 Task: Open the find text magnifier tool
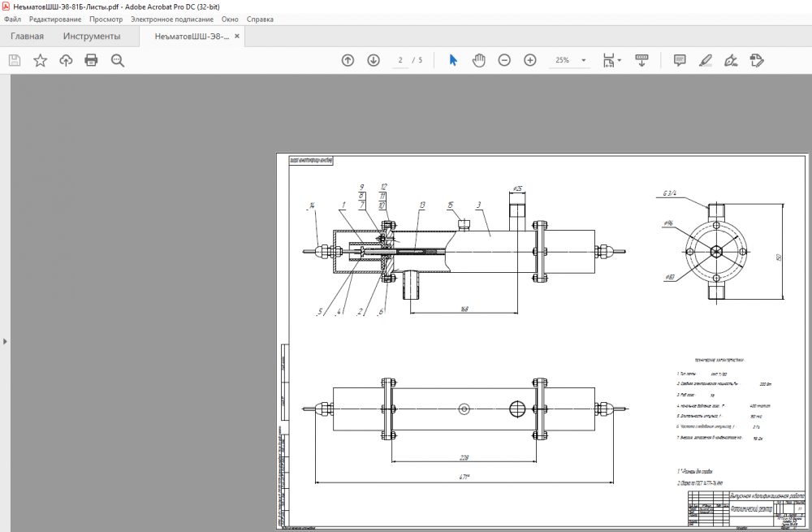coord(117,60)
